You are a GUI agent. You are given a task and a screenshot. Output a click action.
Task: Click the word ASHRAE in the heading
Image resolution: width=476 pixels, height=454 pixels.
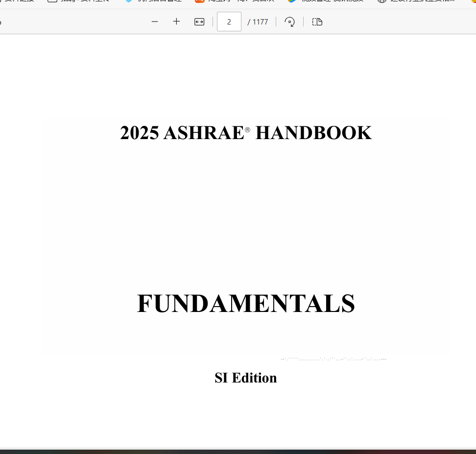(x=203, y=133)
